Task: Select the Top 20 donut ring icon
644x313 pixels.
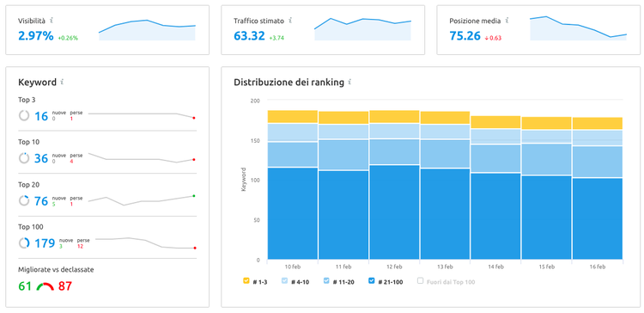Action: point(24,200)
